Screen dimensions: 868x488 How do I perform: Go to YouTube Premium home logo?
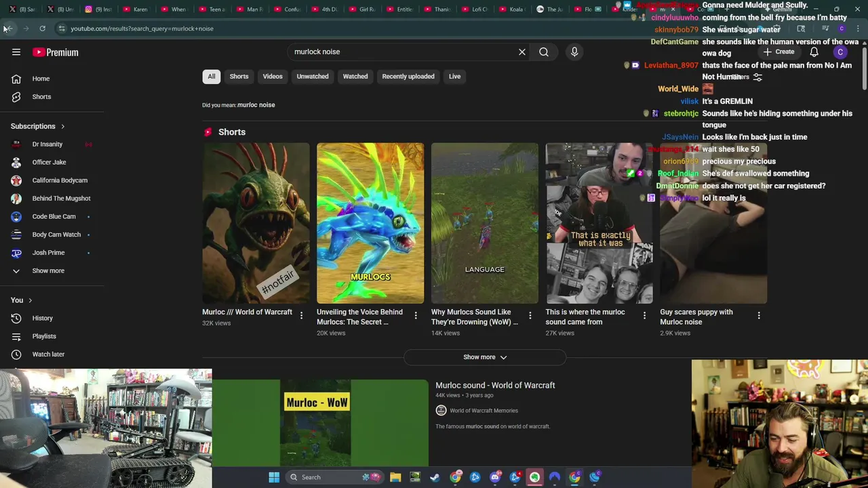click(56, 52)
